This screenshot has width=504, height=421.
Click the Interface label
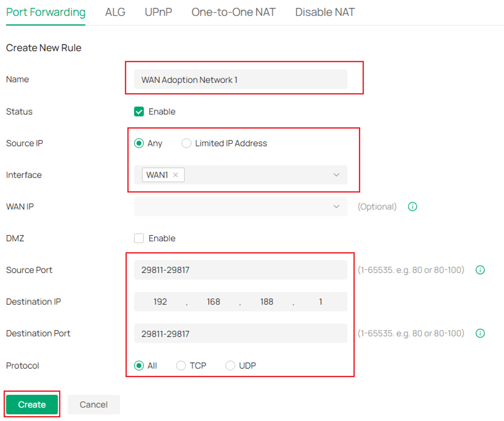24,175
